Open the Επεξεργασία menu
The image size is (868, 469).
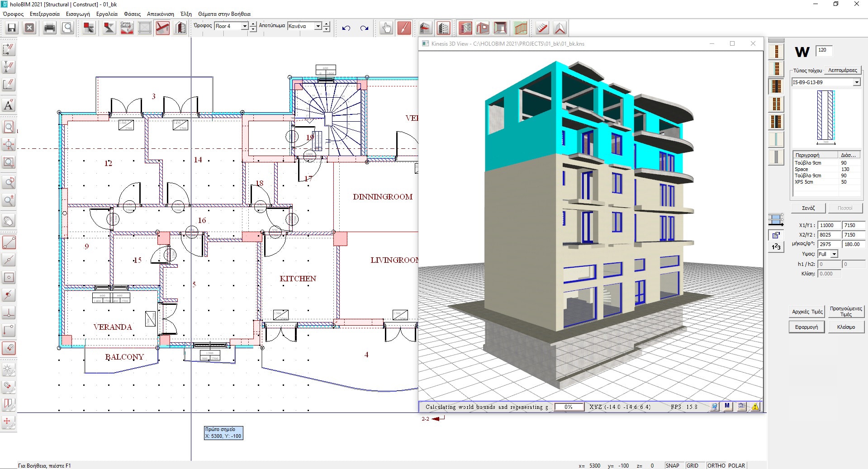pos(45,14)
